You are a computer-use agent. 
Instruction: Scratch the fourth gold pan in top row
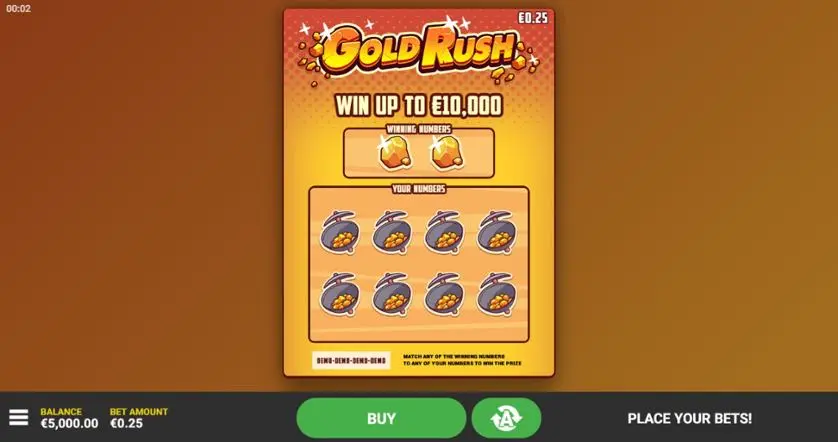497,232
